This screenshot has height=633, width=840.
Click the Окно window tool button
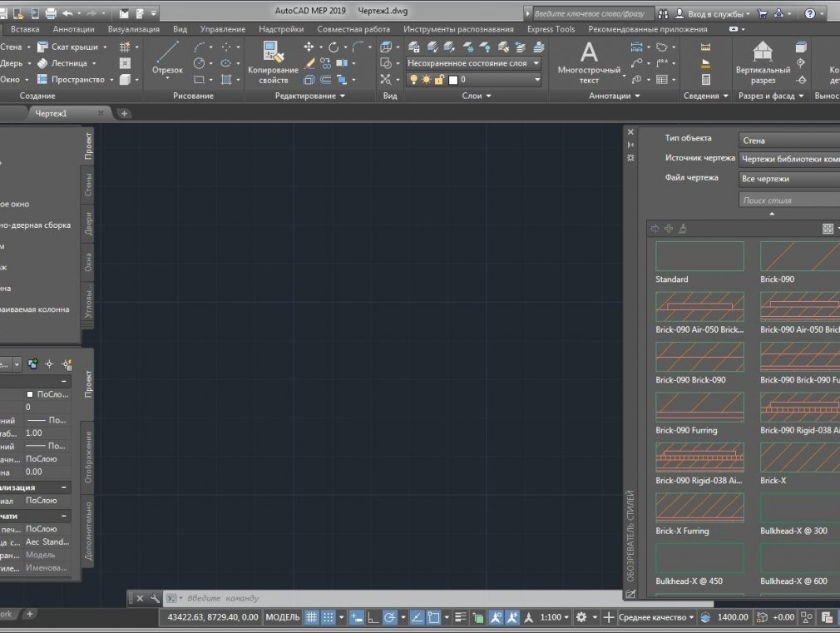(10, 79)
